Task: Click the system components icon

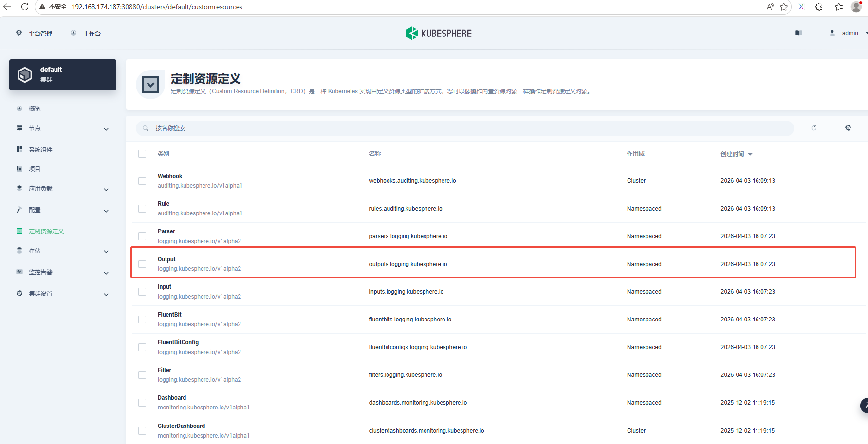Action: coord(19,149)
